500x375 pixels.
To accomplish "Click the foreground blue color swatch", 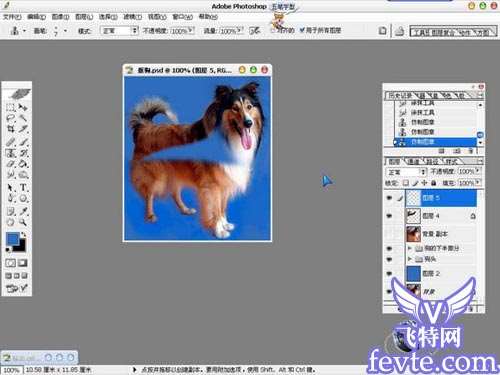I will 13,239.
